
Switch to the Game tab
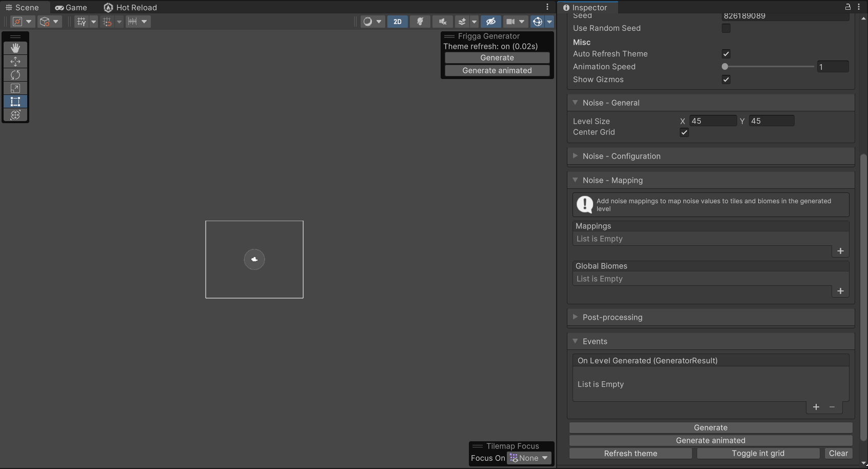click(71, 7)
